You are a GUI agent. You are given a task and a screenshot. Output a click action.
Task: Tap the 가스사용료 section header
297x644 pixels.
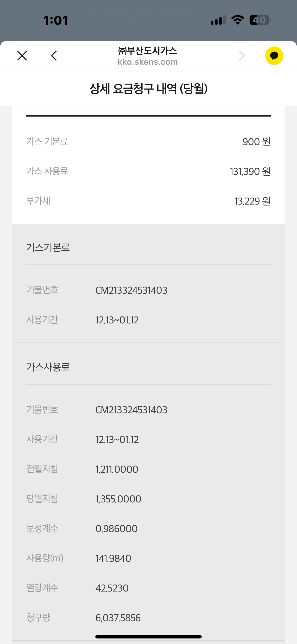(48, 367)
